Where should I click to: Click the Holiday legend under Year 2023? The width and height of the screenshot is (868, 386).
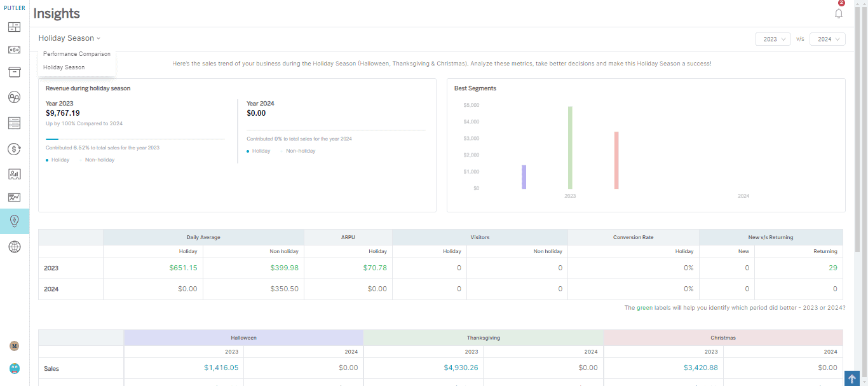click(x=57, y=160)
